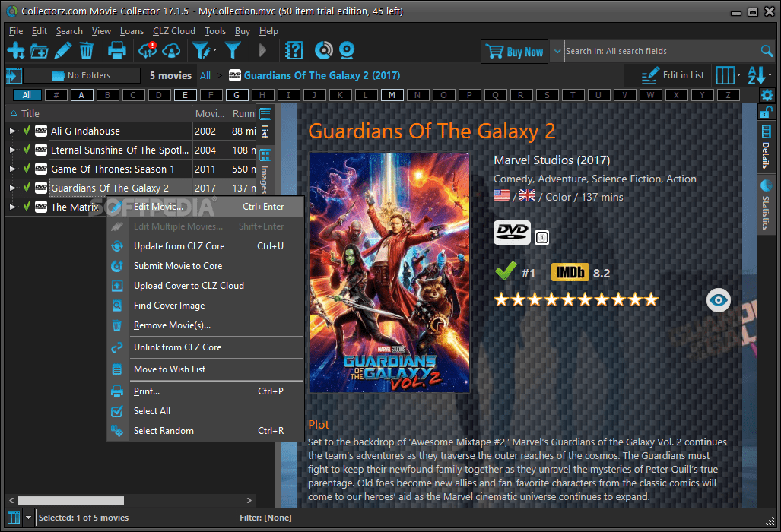Set rating with the tenth star
781x532 pixels.
(x=651, y=299)
